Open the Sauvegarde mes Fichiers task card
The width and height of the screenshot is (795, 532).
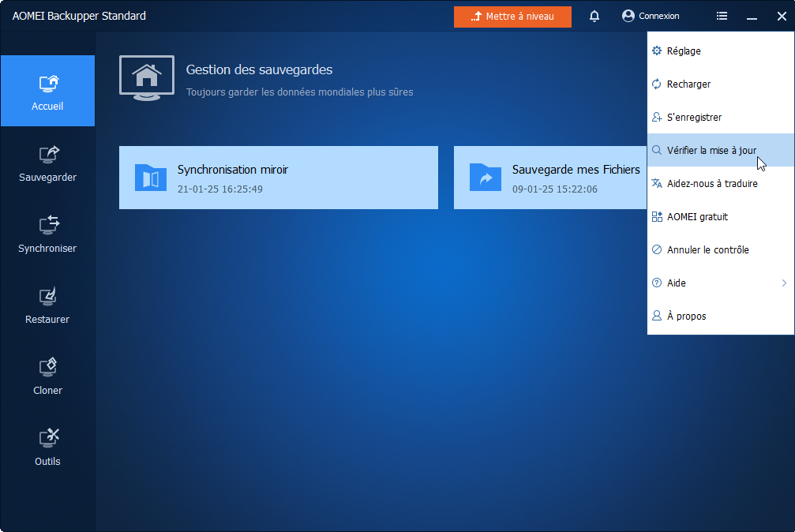(550, 178)
